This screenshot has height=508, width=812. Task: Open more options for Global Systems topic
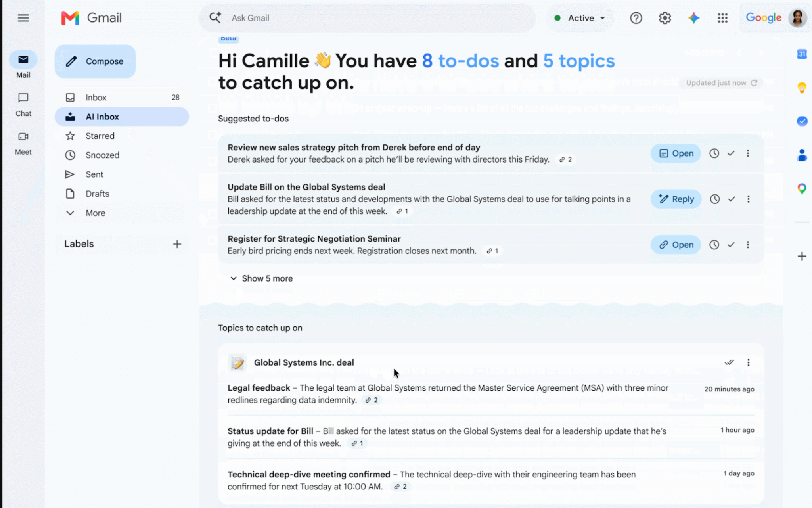click(x=748, y=362)
